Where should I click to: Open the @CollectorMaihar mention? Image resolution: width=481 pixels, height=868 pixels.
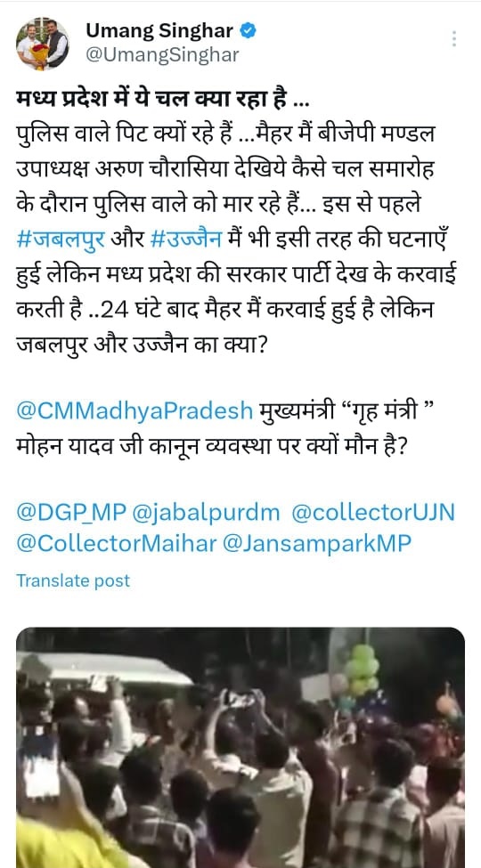click(x=117, y=545)
